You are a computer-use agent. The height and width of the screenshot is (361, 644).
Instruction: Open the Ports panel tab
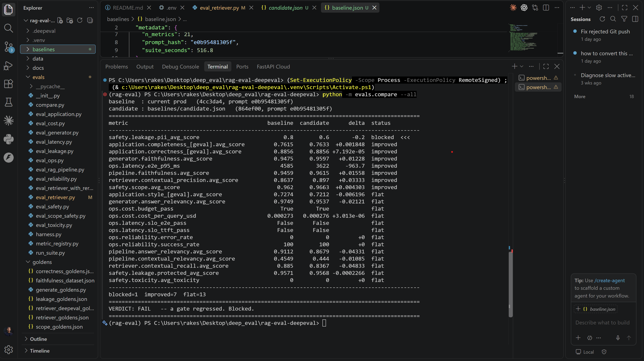pyautogui.click(x=242, y=66)
